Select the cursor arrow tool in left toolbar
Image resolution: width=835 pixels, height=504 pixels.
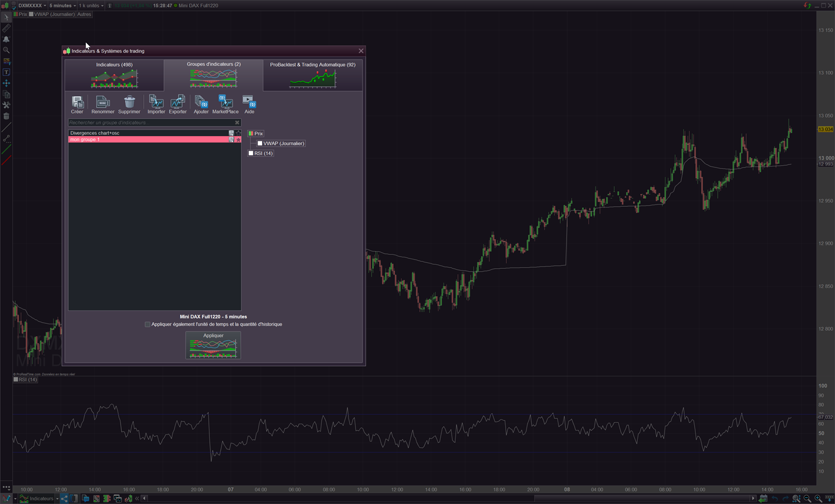(x=6, y=17)
